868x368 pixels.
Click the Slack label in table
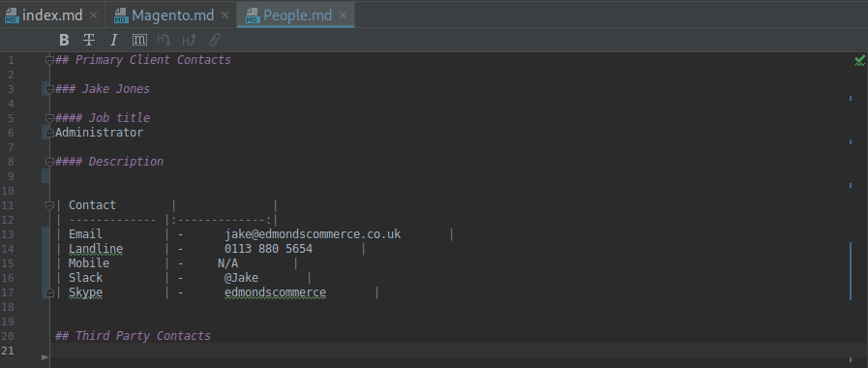(x=86, y=278)
